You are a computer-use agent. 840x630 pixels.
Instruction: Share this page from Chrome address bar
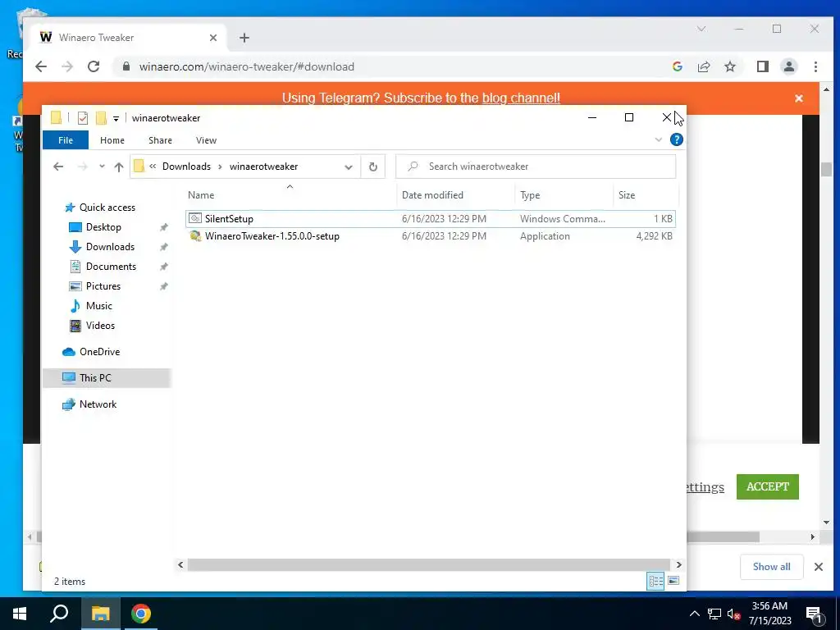coord(703,66)
